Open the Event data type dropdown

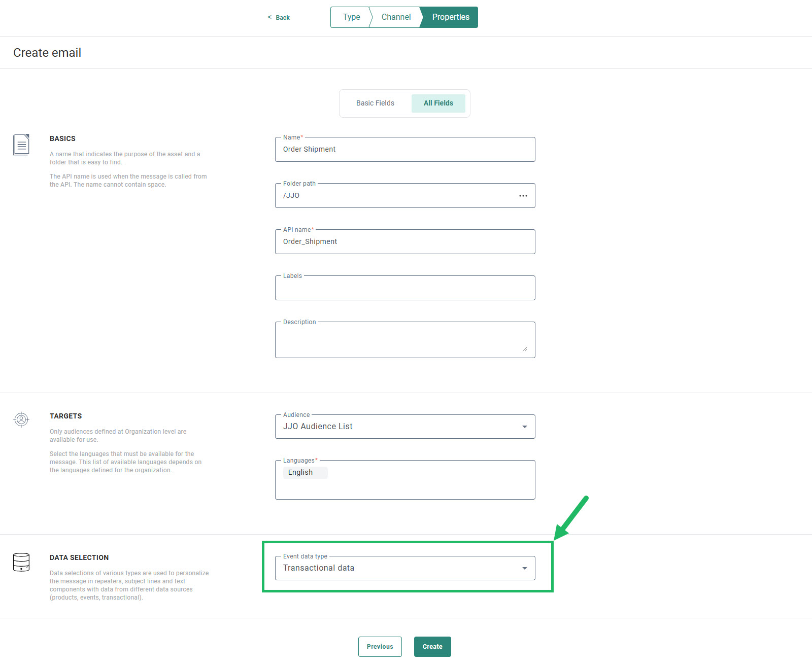(524, 568)
